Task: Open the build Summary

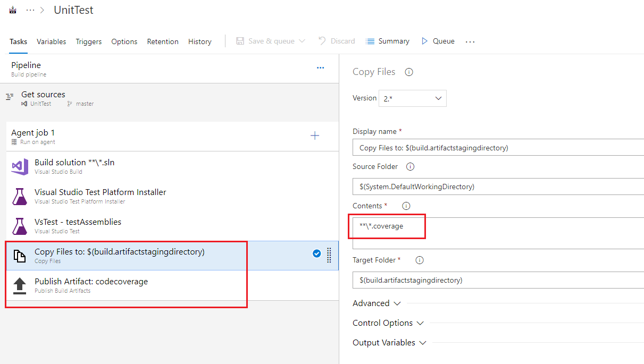Action: [388, 41]
